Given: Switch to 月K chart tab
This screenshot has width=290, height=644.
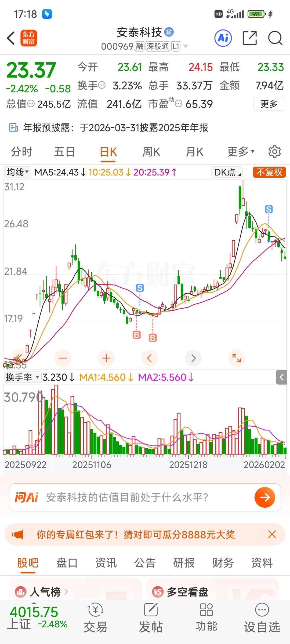Looking at the screenshot, I should (194, 152).
